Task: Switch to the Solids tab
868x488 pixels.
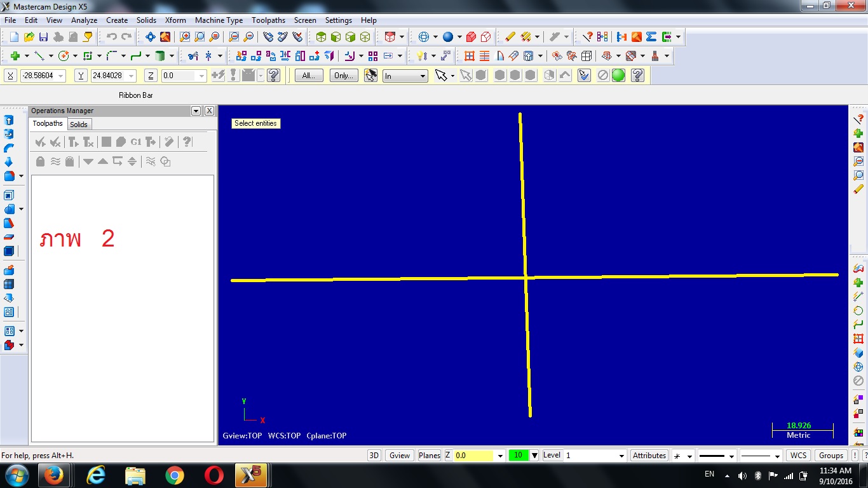Action: tap(79, 124)
